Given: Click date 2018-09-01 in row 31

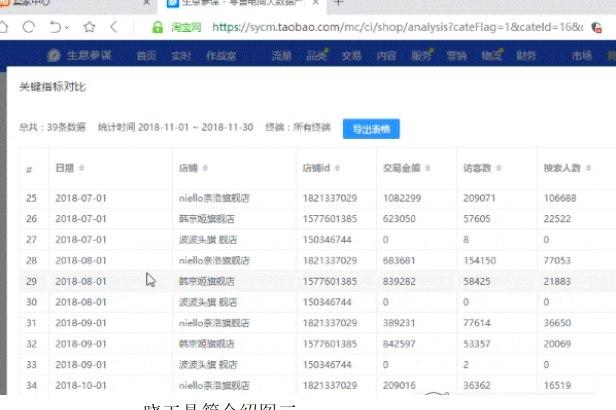Looking at the screenshot, I should 81,323.
